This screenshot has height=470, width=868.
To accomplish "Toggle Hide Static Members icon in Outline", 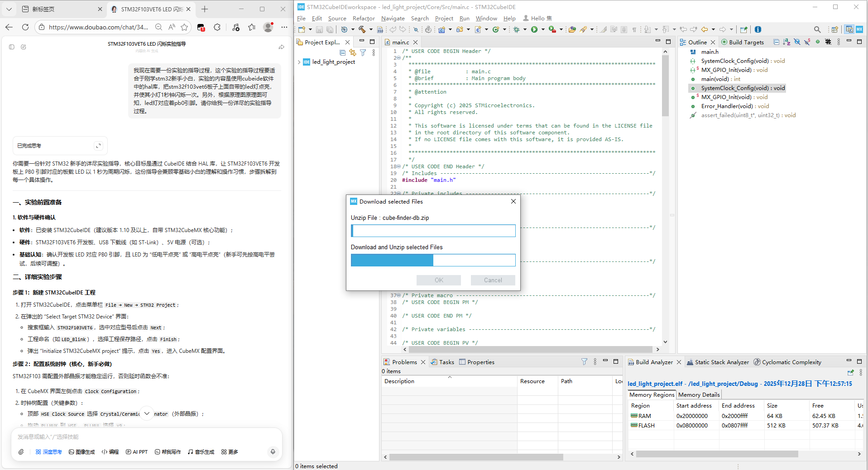I will coord(807,42).
